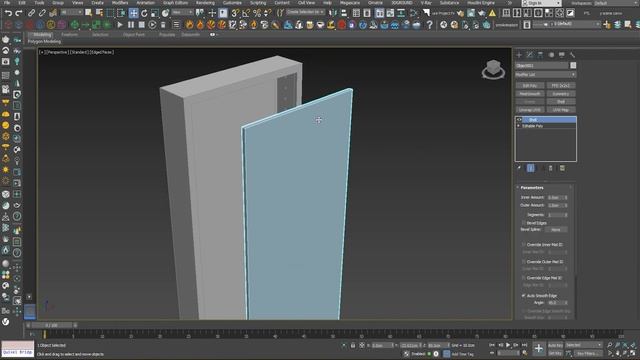Open the Modifier List dropdown
Screen dimensions: 640x360
[x=545, y=75]
